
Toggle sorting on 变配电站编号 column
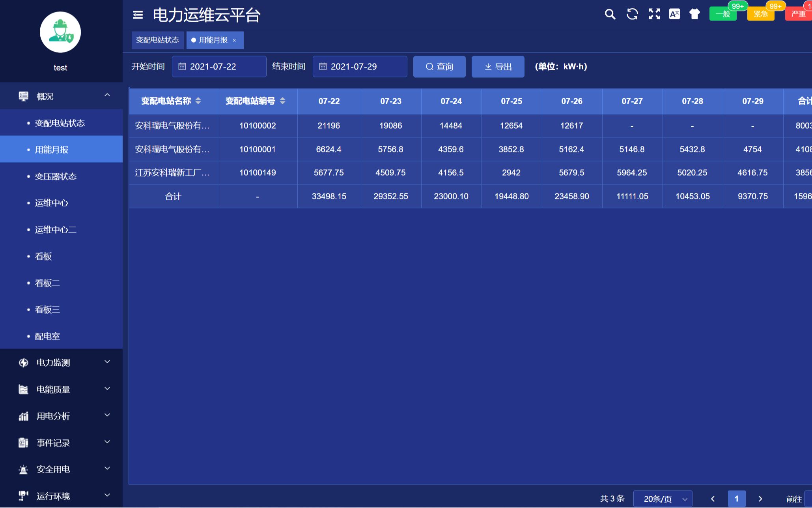click(282, 101)
